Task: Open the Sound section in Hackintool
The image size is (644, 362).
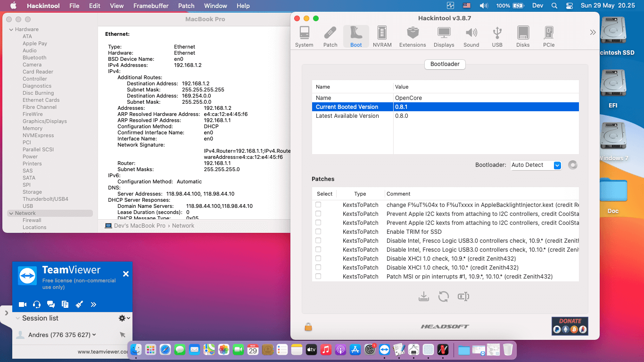Action: click(471, 37)
